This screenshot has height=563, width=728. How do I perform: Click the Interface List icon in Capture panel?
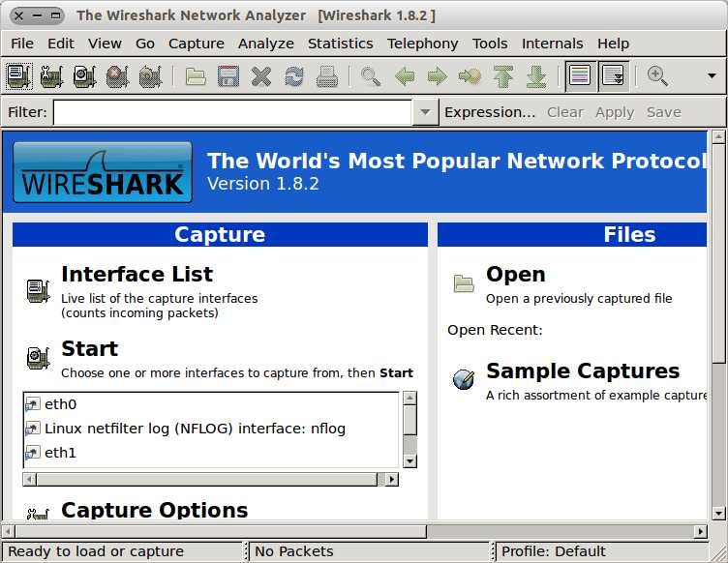tap(38, 291)
